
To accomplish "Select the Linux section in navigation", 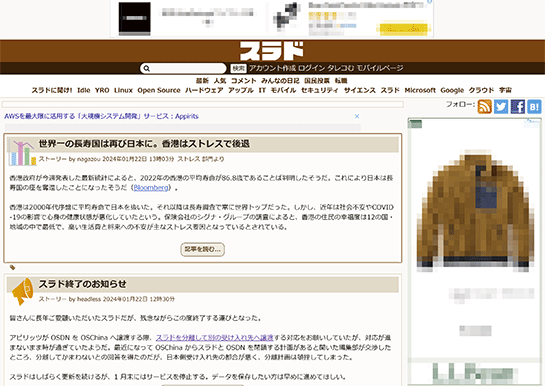I will 123,90.
